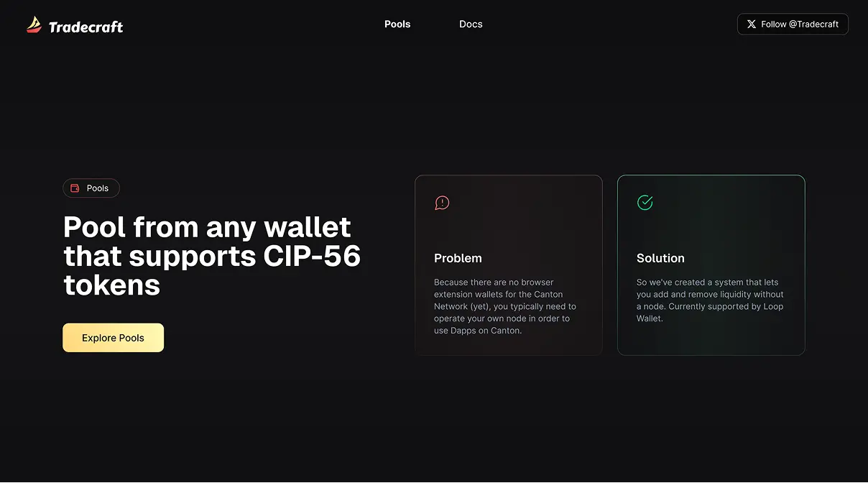Click the Tradecraft brand name text

click(86, 27)
